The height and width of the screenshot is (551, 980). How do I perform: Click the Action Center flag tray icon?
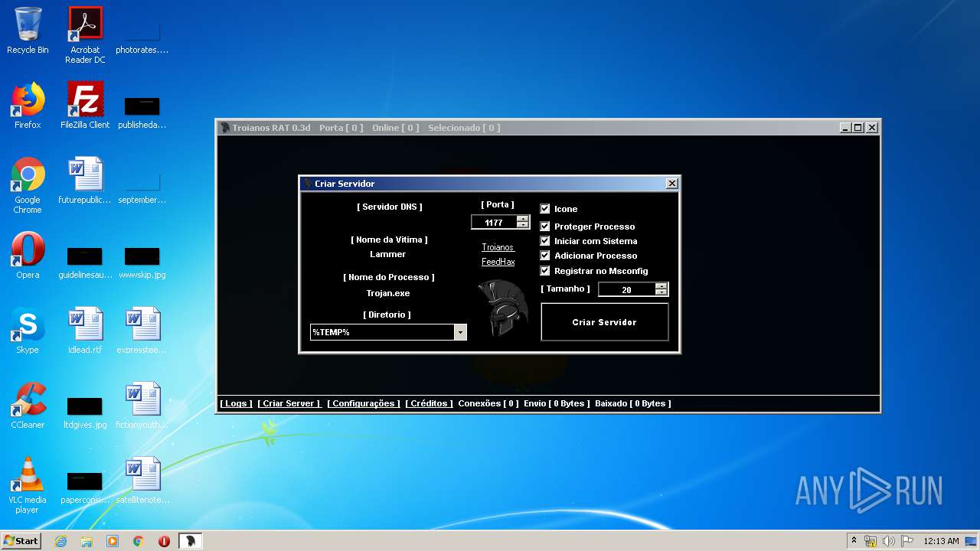pyautogui.click(x=907, y=541)
